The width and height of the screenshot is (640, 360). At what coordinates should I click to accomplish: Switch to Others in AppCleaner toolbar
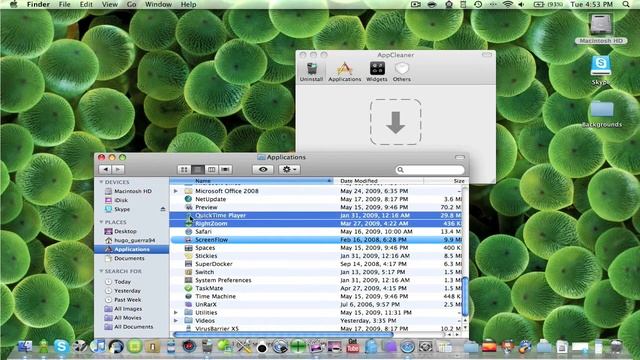coord(402,72)
